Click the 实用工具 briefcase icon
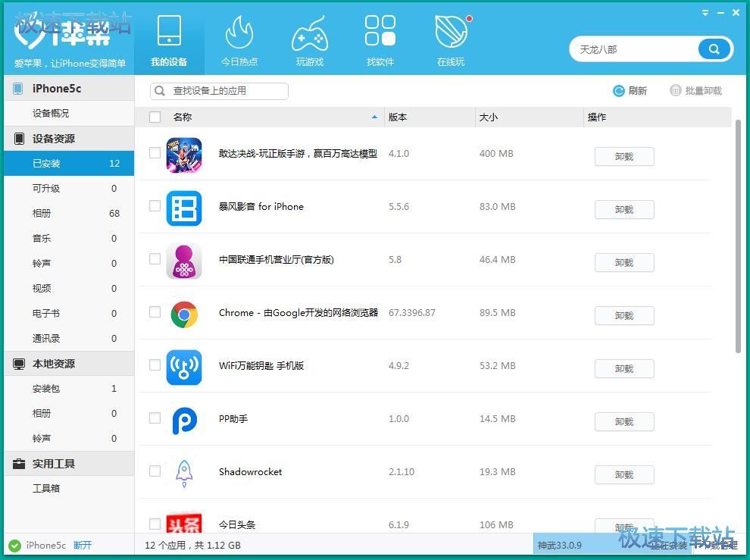750x560 pixels. point(19,464)
